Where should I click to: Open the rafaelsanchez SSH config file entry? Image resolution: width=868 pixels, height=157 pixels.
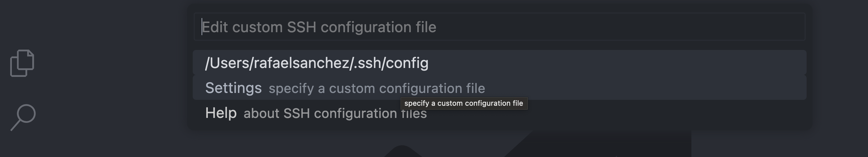[x=317, y=63]
